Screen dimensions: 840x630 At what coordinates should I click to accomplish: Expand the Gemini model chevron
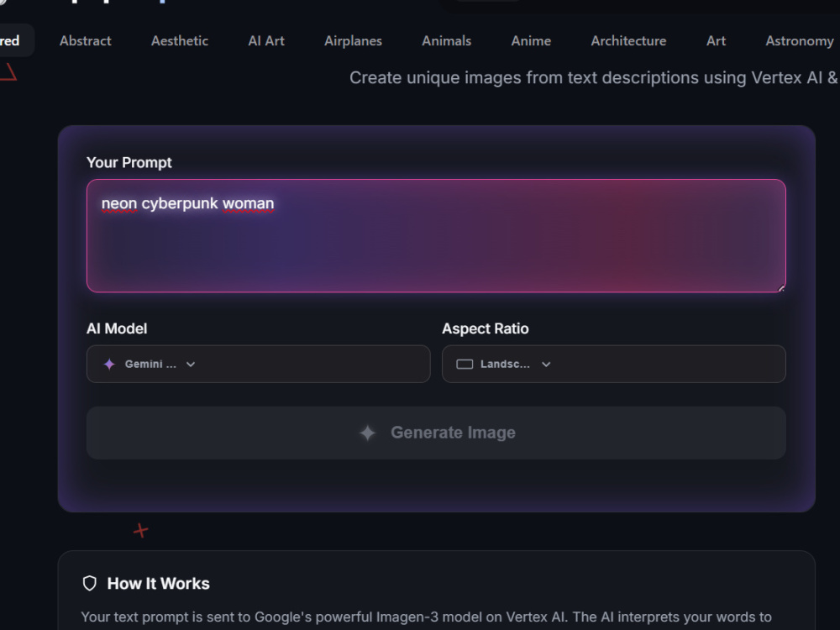coord(191,365)
